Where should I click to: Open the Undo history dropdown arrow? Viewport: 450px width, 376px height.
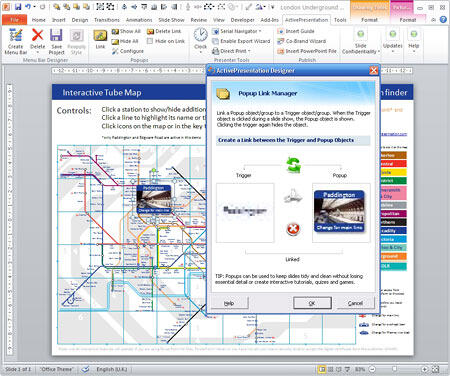point(34,7)
